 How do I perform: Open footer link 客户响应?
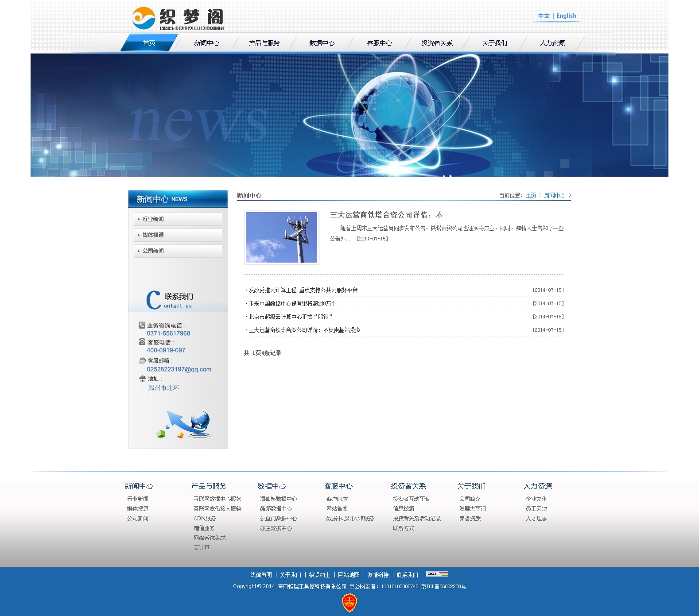[x=337, y=499]
